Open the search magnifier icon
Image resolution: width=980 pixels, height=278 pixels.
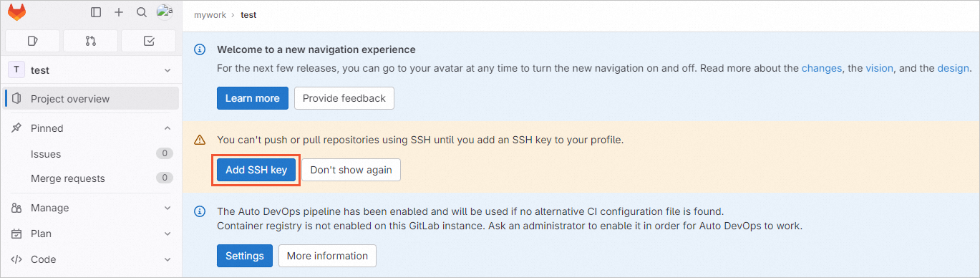tap(142, 12)
